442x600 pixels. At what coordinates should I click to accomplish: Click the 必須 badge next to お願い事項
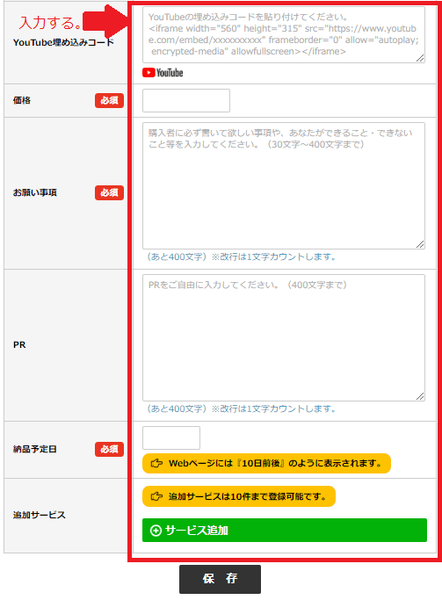click(109, 193)
